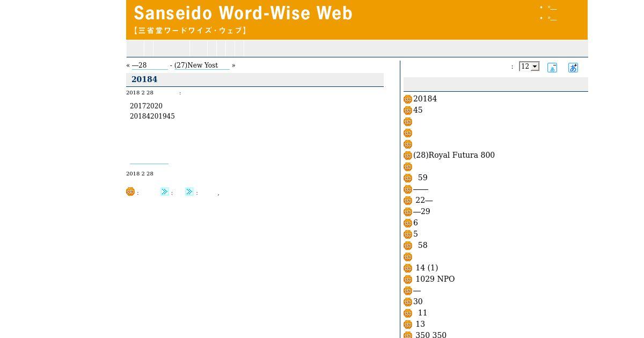Click the SSD icon beside sidebar item "—29"
This screenshot has width=644, height=338.
click(408, 212)
